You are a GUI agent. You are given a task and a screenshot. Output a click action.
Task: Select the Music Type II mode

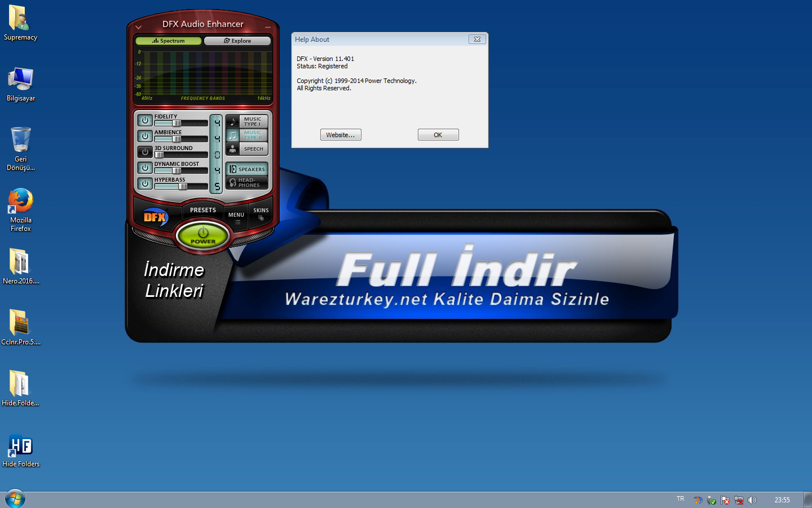[247, 135]
